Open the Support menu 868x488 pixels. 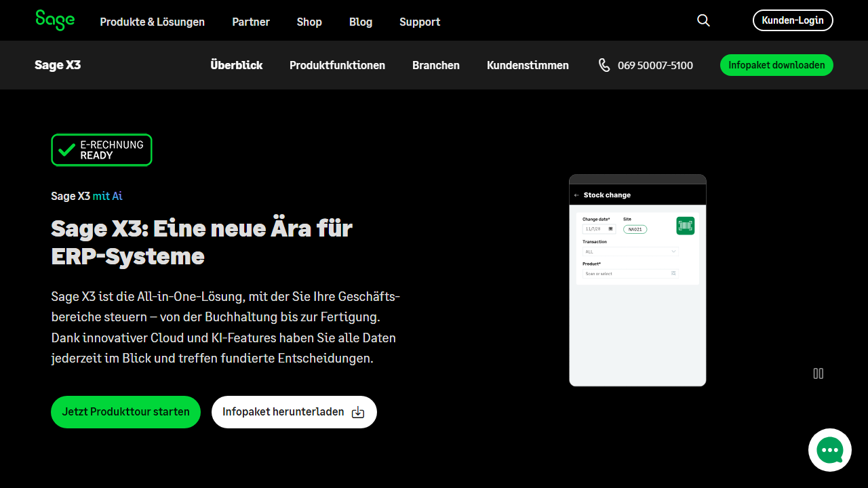[420, 22]
